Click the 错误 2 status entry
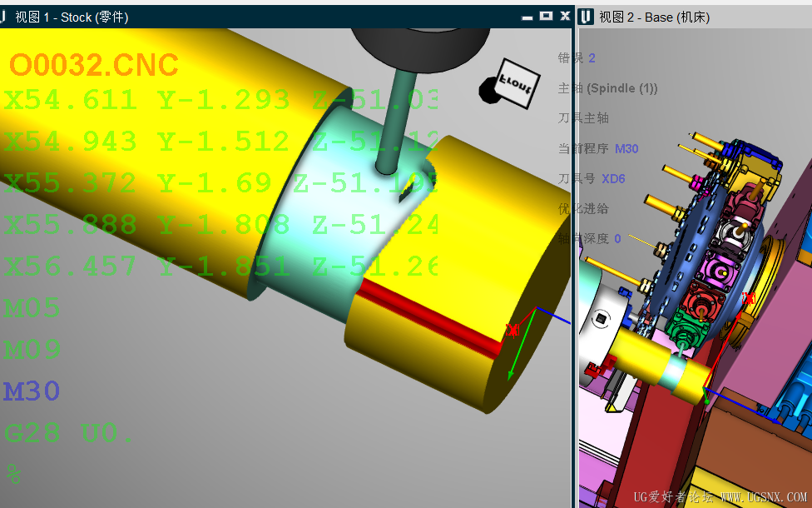Image resolution: width=812 pixels, height=508 pixels. [x=577, y=57]
